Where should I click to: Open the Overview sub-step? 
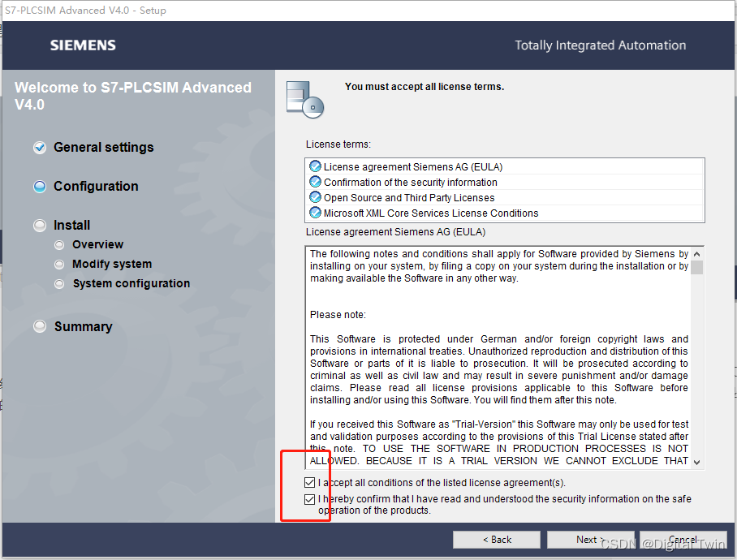pyautogui.click(x=97, y=245)
